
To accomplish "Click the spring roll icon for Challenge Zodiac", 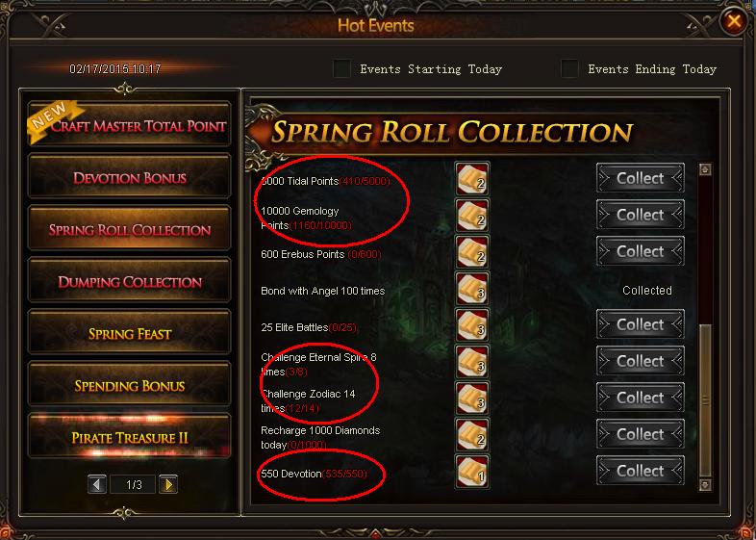I will [x=472, y=399].
